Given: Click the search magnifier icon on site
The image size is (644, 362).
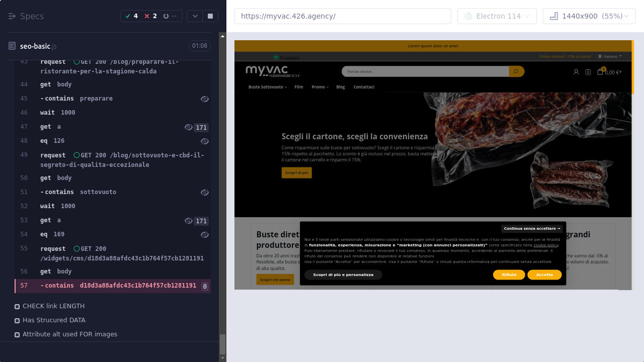Looking at the screenshot, I should tap(516, 71).
